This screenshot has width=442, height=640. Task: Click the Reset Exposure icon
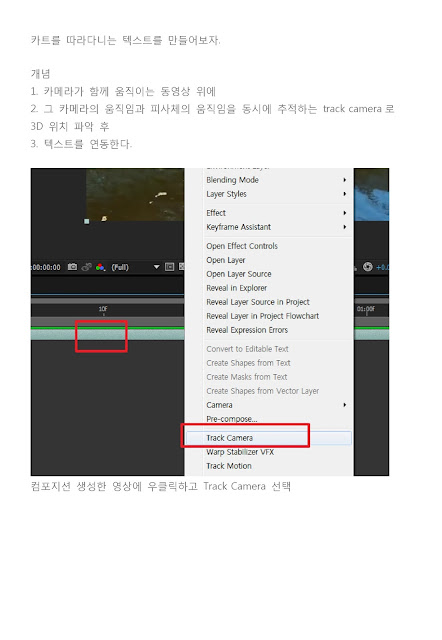(368, 267)
